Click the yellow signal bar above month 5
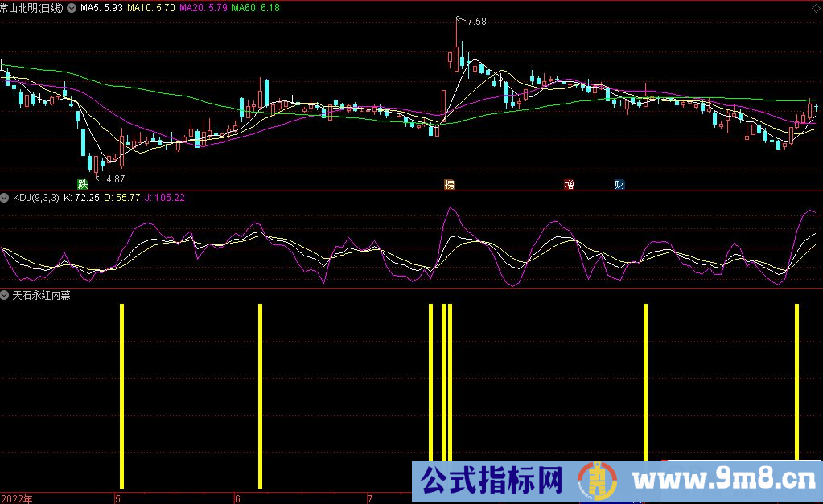823x504 pixels. point(121,396)
